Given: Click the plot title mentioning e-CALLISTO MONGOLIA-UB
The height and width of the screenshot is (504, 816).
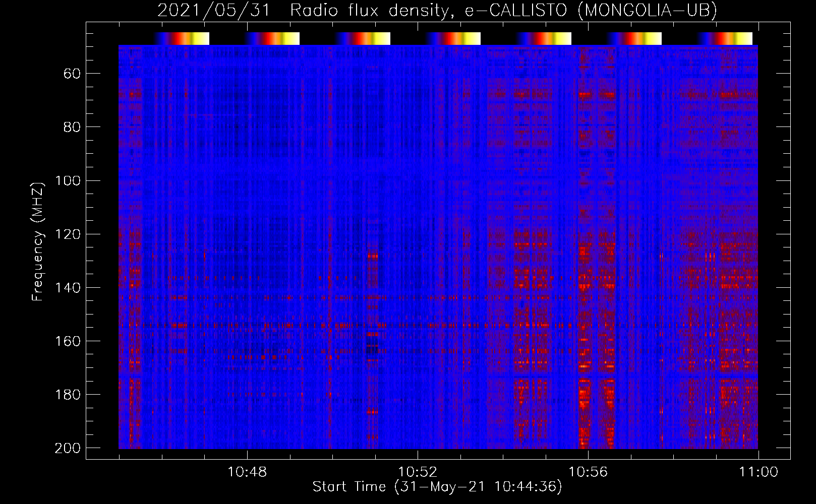Looking at the screenshot, I should click(x=437, y=10).
